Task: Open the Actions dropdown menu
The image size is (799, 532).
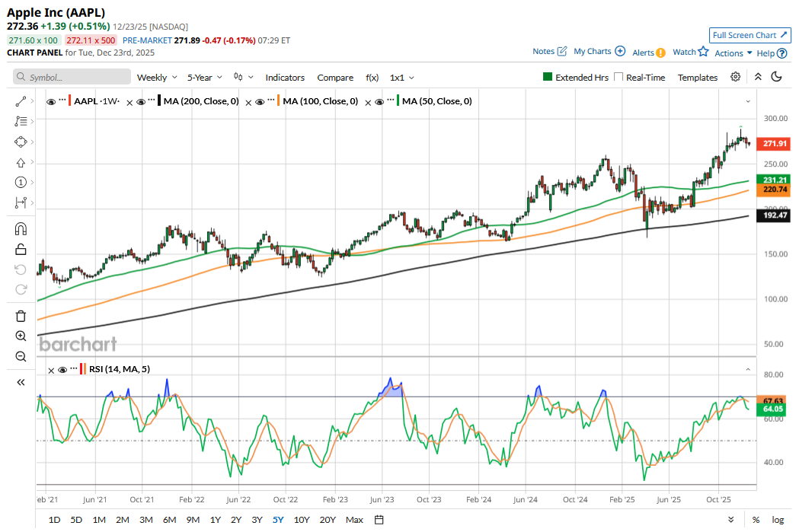Action: 733,53
